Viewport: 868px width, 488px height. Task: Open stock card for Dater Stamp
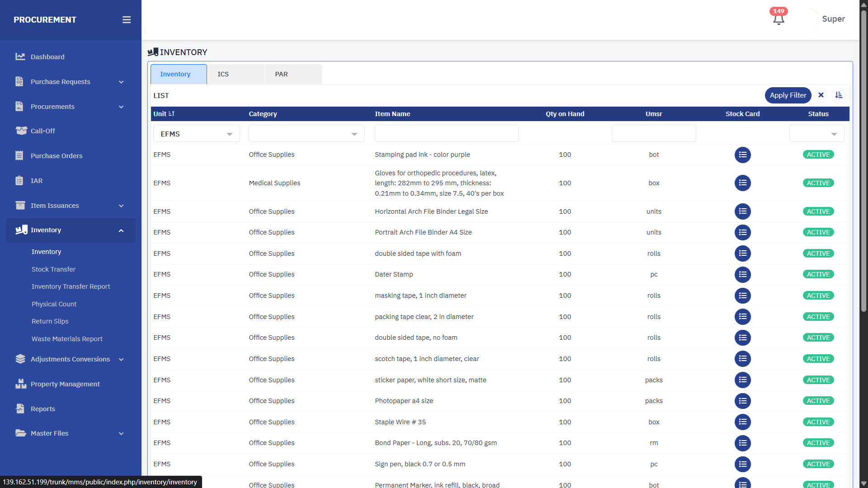[x=742, y=275]
